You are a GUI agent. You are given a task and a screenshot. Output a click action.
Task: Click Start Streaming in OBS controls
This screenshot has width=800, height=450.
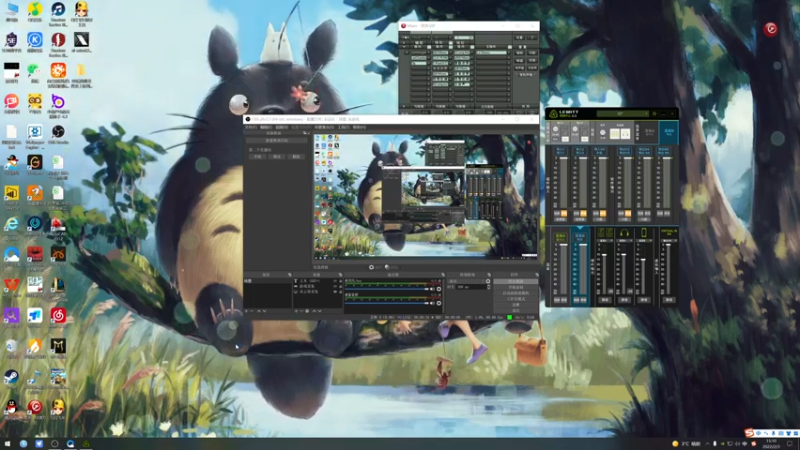(x=516, y=281)
